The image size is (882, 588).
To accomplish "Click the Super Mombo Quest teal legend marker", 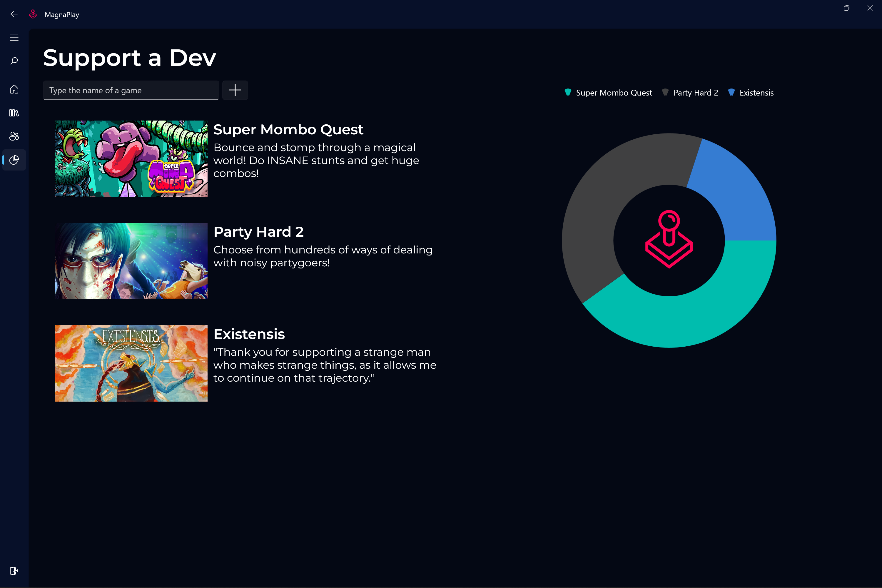I will pyautogui.click(x=568, y=92).
